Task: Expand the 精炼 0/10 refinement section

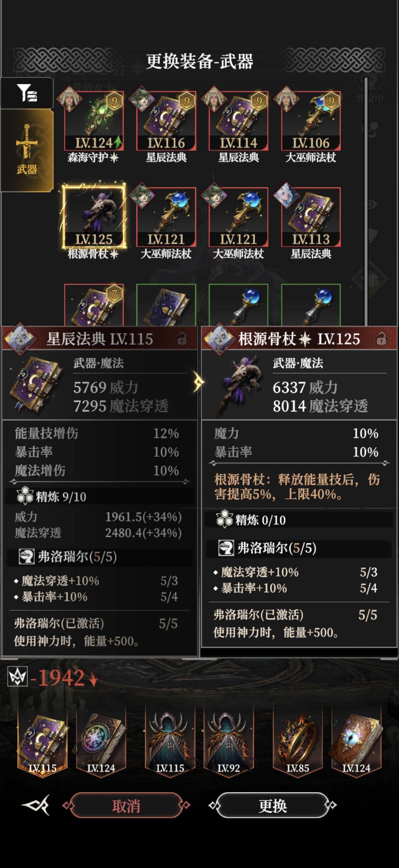Action: [299, 520]
